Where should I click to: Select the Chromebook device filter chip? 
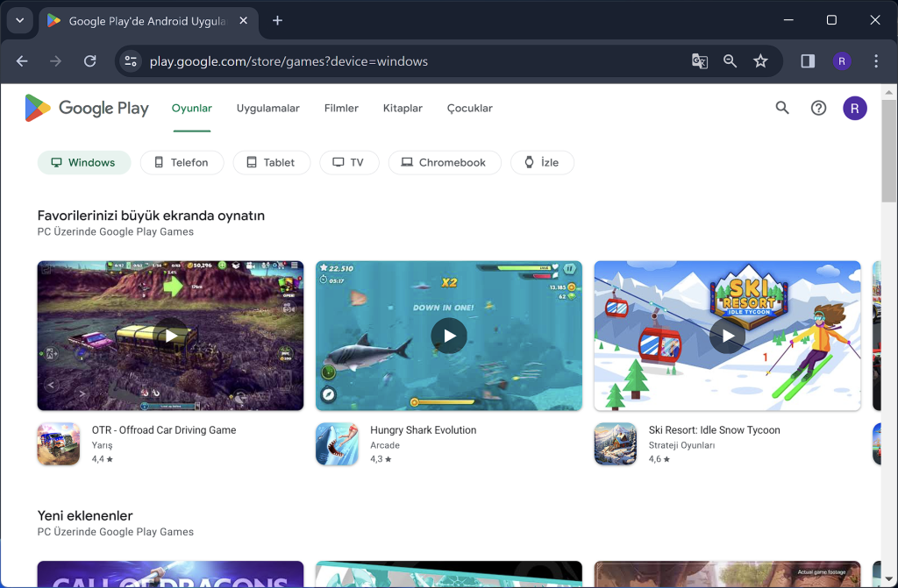click(445, 163)
